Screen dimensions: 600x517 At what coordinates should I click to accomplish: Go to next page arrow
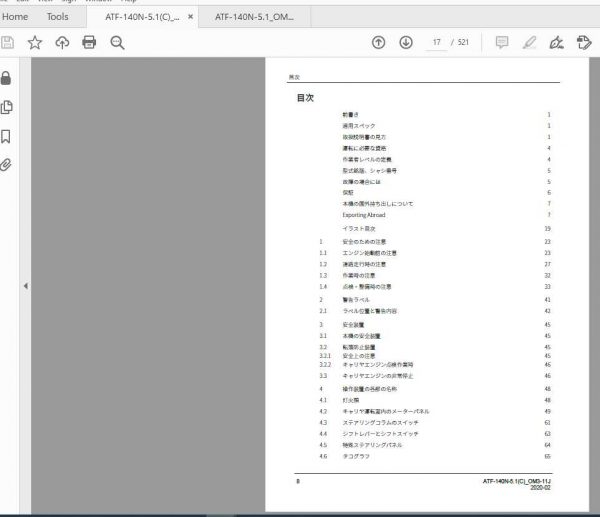(406, 42)
